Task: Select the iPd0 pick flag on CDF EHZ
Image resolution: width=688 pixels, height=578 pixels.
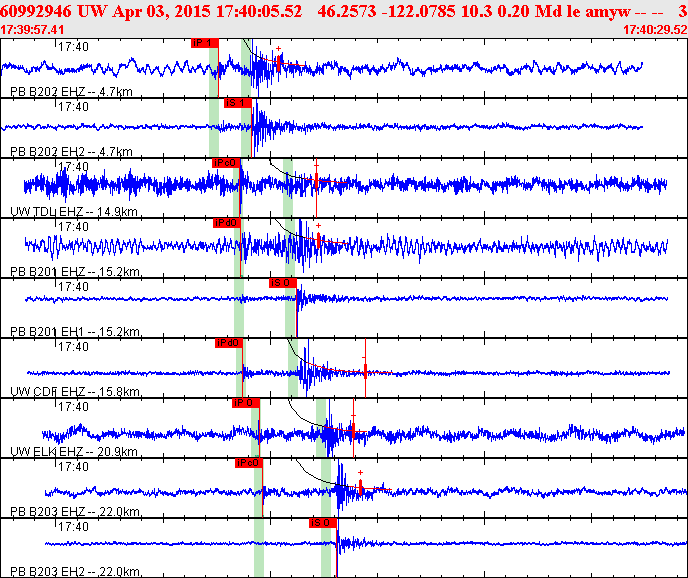Action: (x=229, y=343)
